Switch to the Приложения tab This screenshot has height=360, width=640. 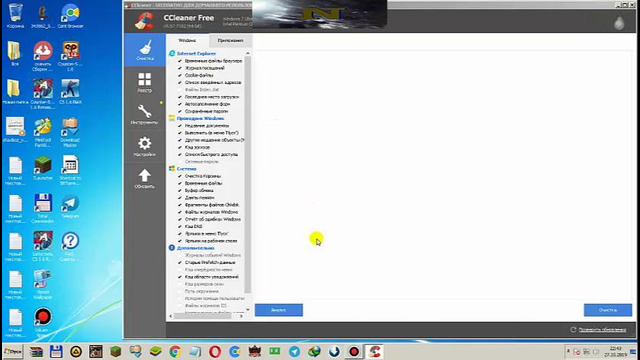pyautogui.click(x=230, y=40)
